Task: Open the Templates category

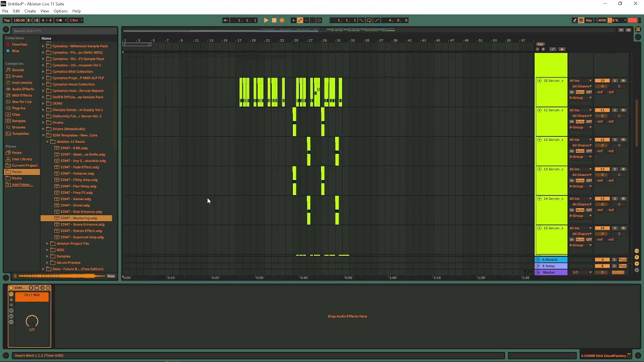Action: tap(20, 133)
